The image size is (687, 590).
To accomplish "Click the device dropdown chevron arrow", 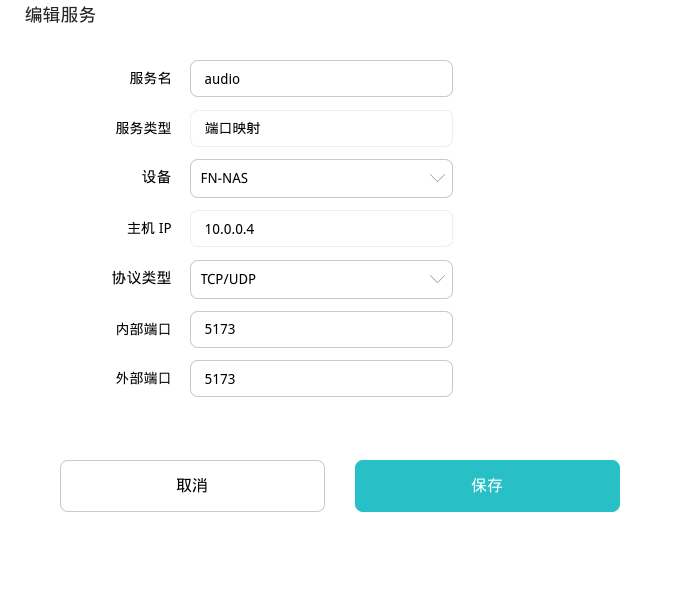I will coord(437,178).
